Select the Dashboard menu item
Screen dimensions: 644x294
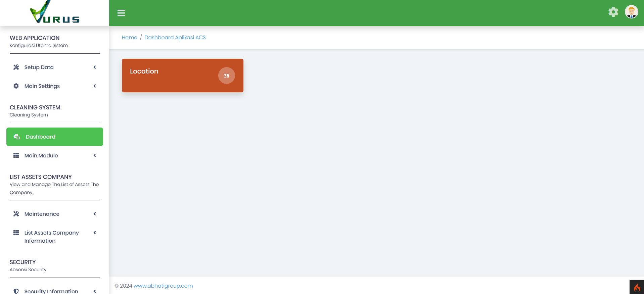click(55, 137)
